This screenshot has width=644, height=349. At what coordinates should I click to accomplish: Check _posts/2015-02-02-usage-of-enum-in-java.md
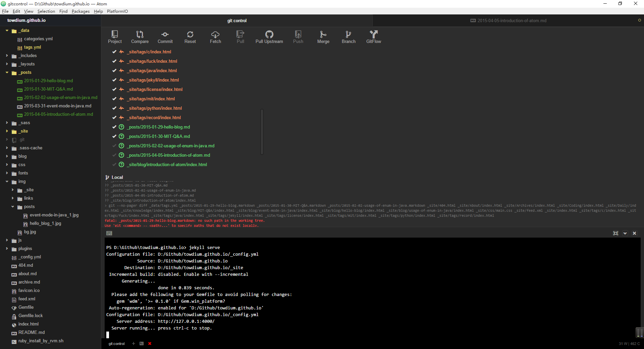[114, 146]
